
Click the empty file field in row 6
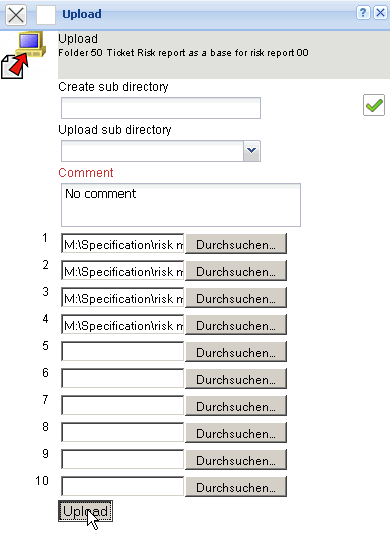tap(123, 379)
